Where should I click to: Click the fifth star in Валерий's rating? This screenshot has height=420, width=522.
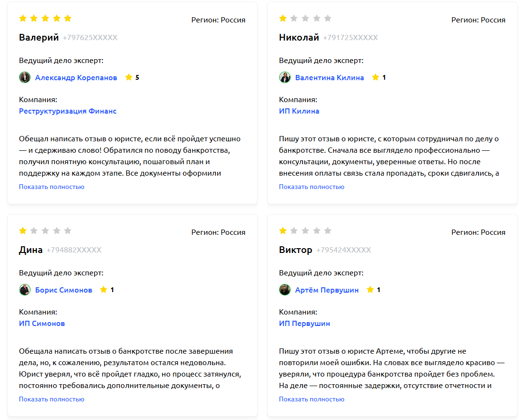pos(68,18)
